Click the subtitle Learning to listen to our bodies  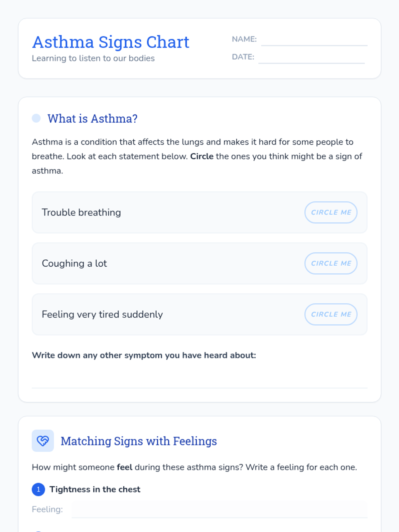93,58
